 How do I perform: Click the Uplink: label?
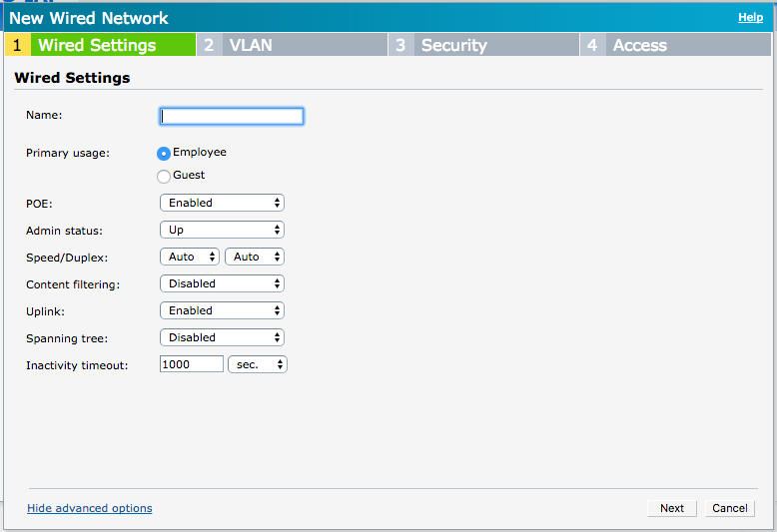click(x=46, y=311)
